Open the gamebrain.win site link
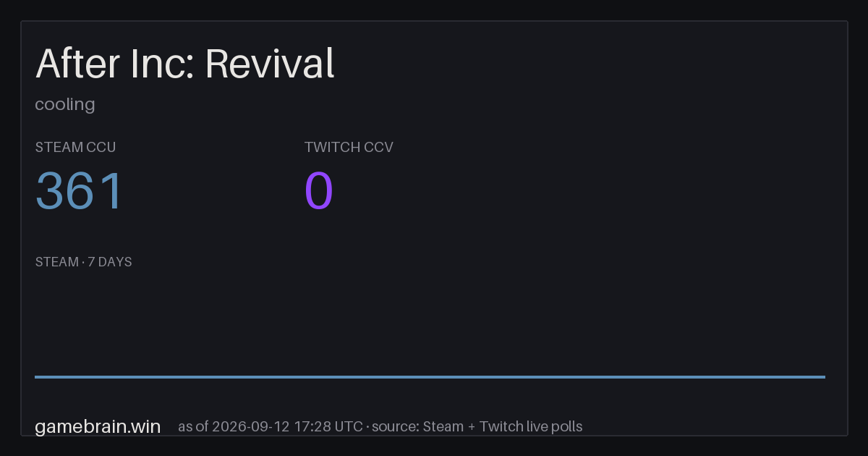Viewport: 868px width, 456px height. point(98,426)
